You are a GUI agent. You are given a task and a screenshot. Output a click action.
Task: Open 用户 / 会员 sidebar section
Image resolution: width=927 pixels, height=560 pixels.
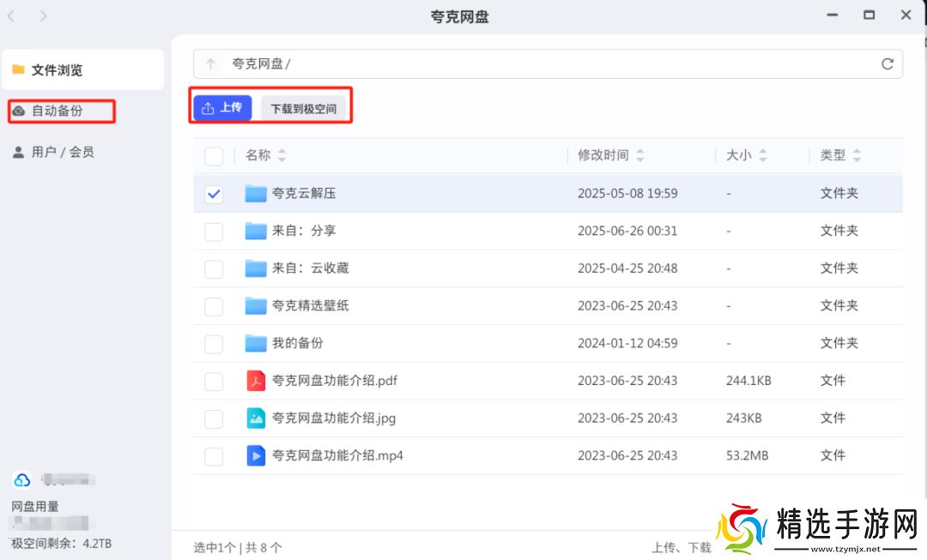pyautogui.click(x=62, y=152)
